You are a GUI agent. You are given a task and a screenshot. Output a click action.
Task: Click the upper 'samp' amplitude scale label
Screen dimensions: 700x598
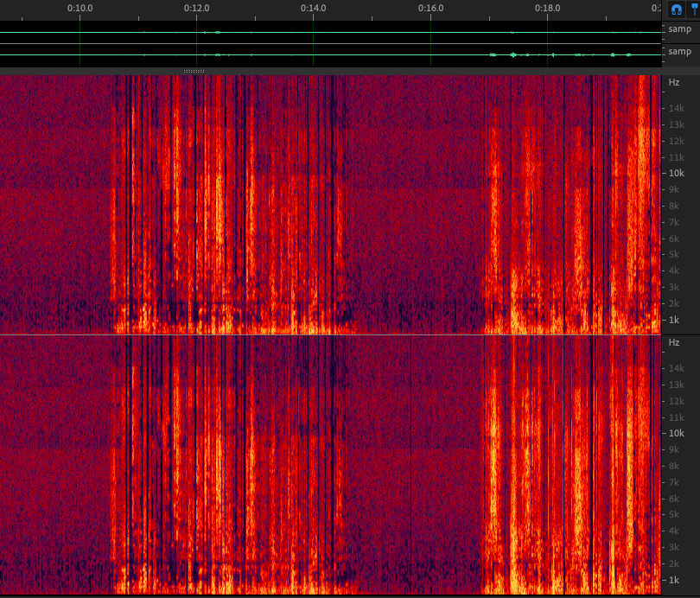coord(679,29)
